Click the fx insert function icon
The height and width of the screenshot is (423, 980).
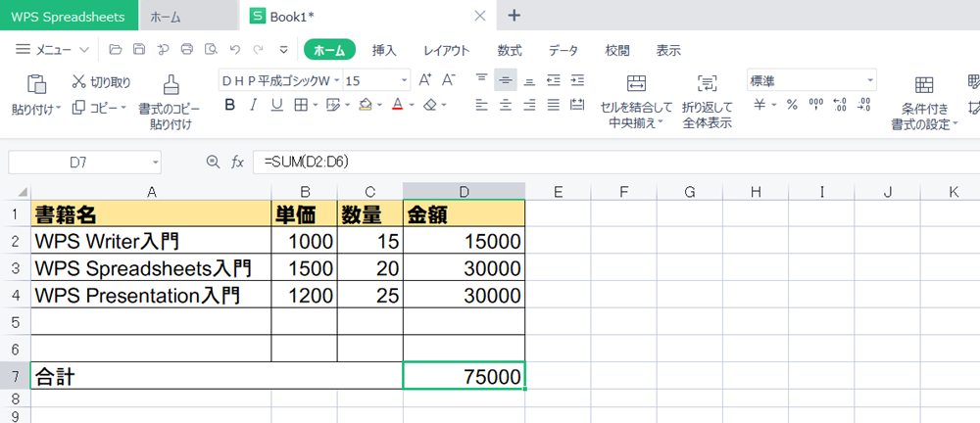(x=237, y=162)
